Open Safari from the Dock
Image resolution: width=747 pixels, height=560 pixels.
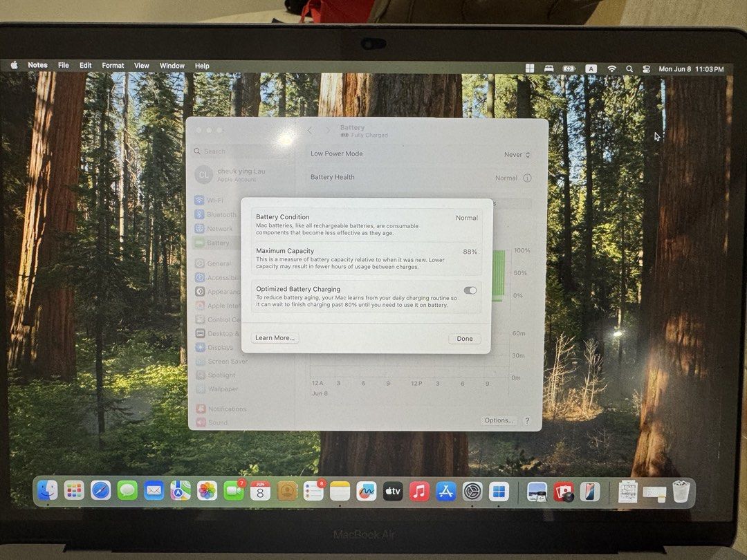pos(100,490)
